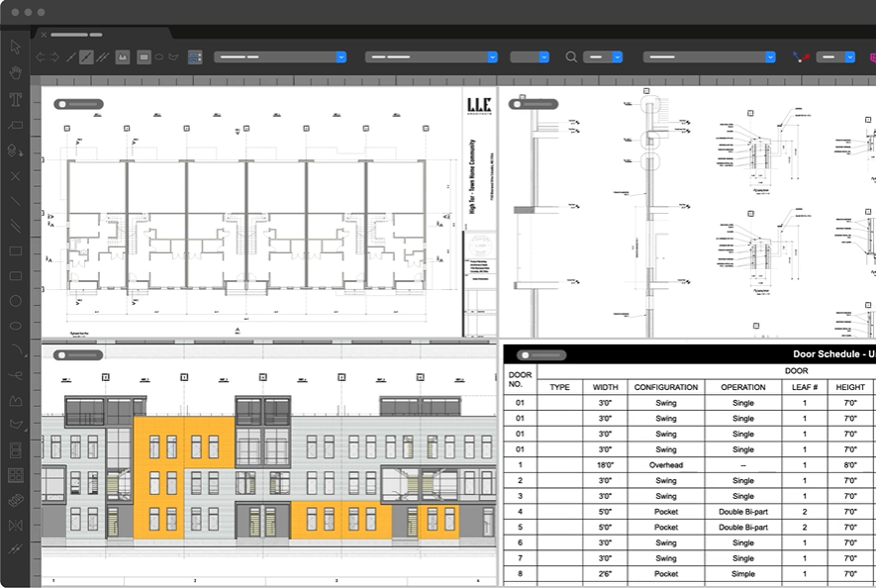Select the Pan hand tool

click(15, 72)
